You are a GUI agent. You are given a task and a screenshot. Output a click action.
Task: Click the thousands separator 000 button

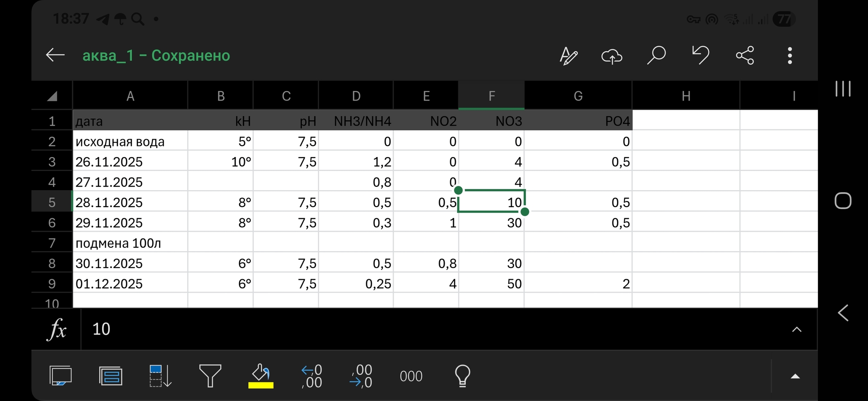pyautogui.click(x=411, y=376)
